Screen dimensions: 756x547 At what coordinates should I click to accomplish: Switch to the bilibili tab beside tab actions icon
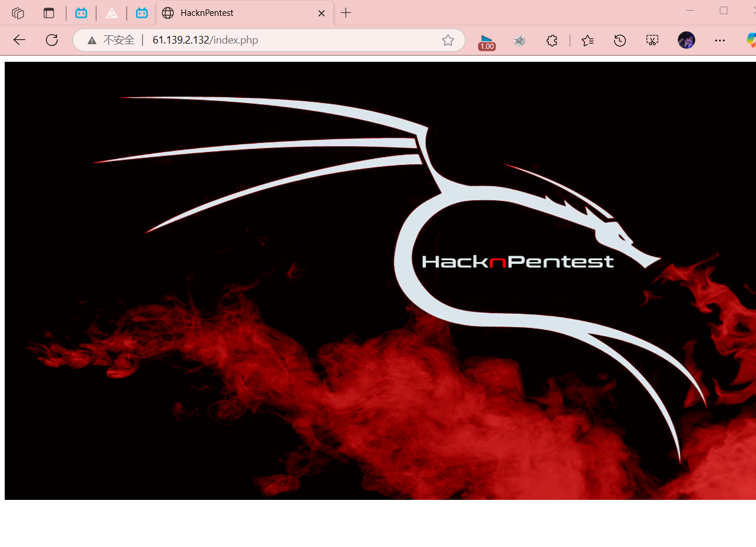tap(81, 13)
